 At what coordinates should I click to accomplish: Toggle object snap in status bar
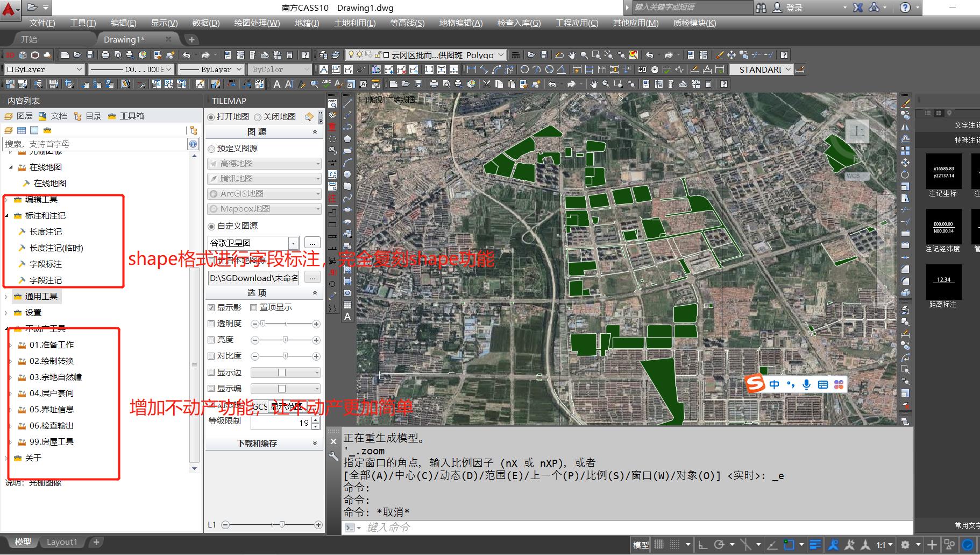click(x=789, y=544)
